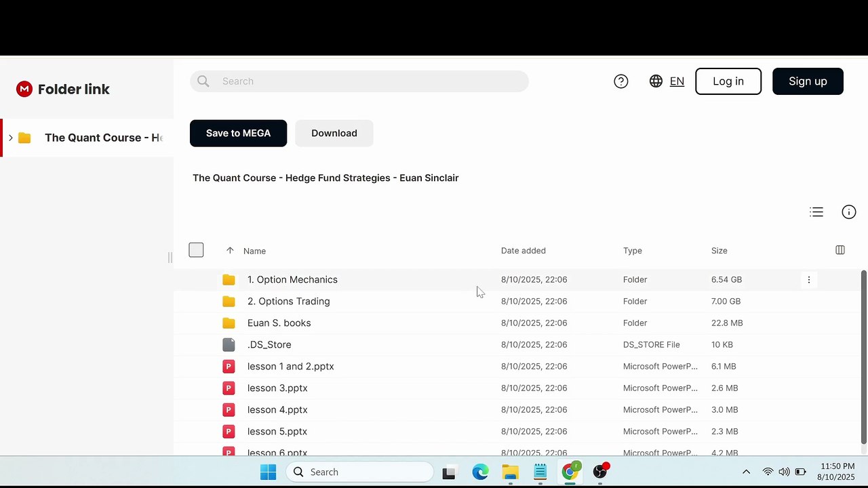
Task: Select the "lesson 3.pptx" file name
Action: [x=277, y=388]
